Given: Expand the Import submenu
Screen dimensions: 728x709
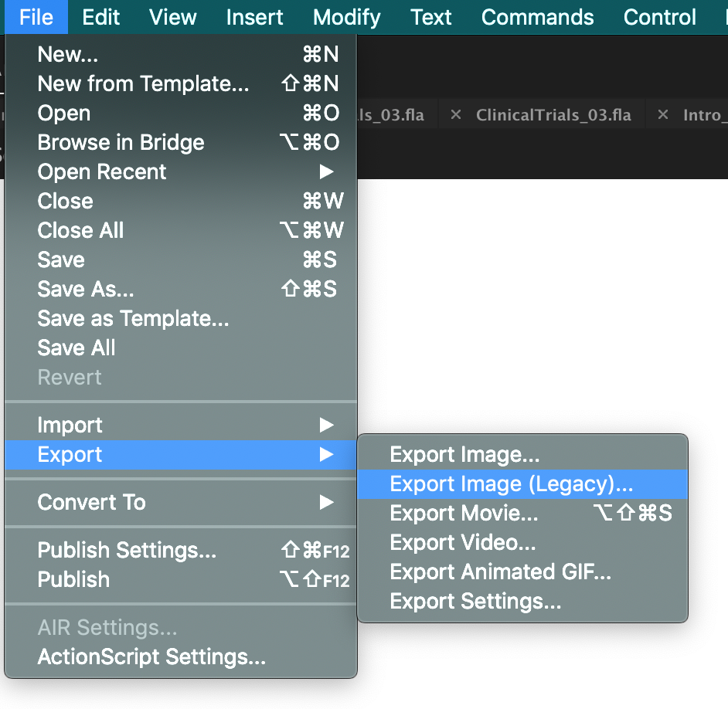Looking at the screenshot, I should click(70, 425).
